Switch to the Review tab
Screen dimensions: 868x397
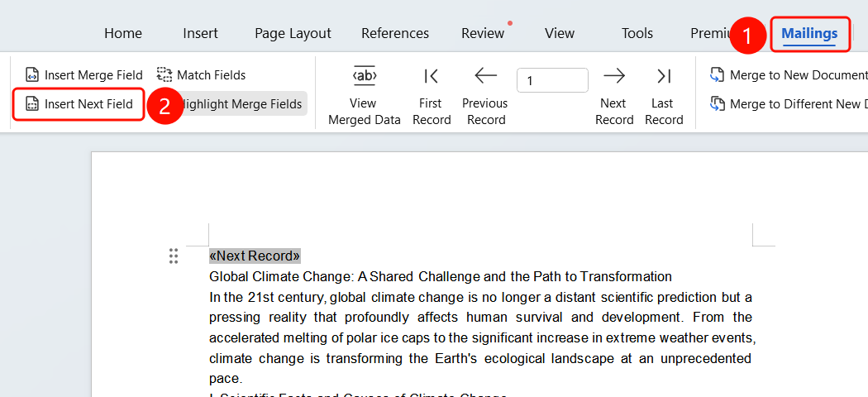coord(483,34)
